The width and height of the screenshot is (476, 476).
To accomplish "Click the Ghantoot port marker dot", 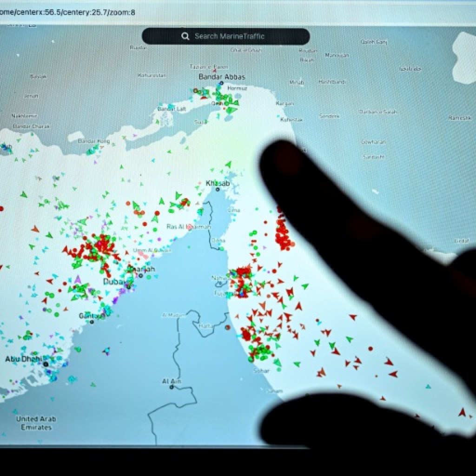I will coord(92,321).
